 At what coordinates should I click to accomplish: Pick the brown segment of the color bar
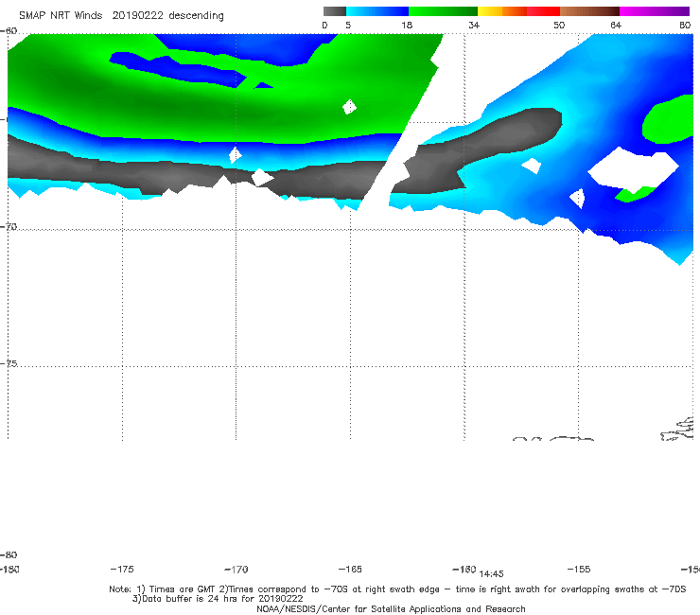(x=589, y=11)
